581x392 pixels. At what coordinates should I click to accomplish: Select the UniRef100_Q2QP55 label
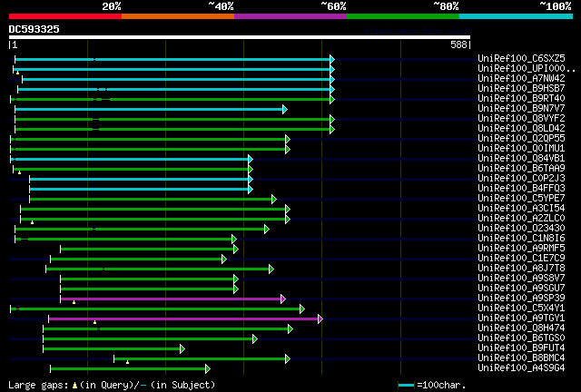(521, 138)
